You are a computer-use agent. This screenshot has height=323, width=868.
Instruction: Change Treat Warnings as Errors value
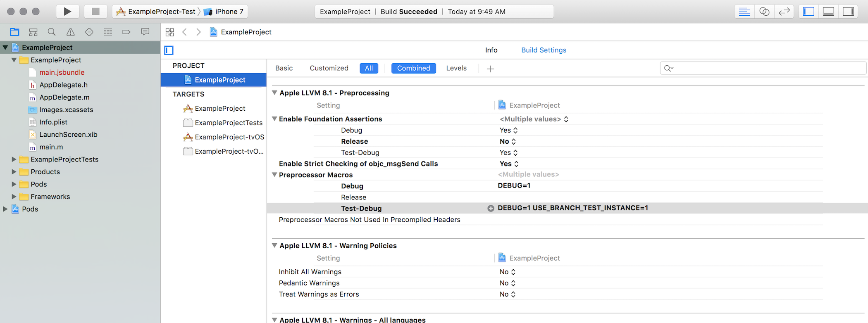point(508,294)
